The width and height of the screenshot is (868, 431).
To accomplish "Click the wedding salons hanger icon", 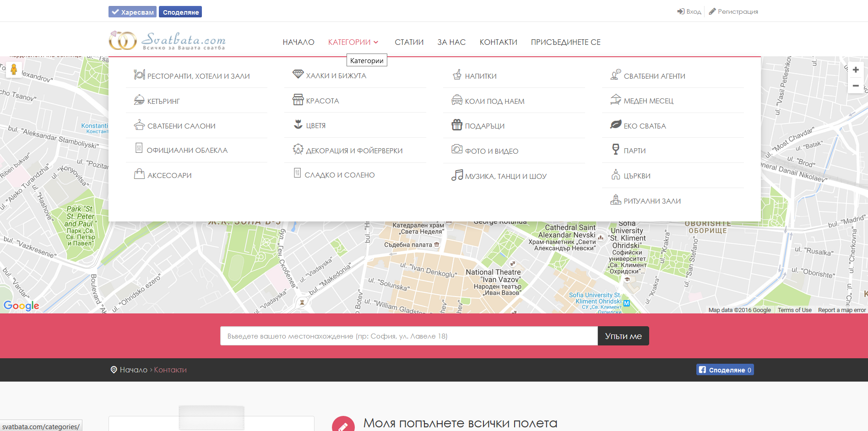I will click(139, 124).
